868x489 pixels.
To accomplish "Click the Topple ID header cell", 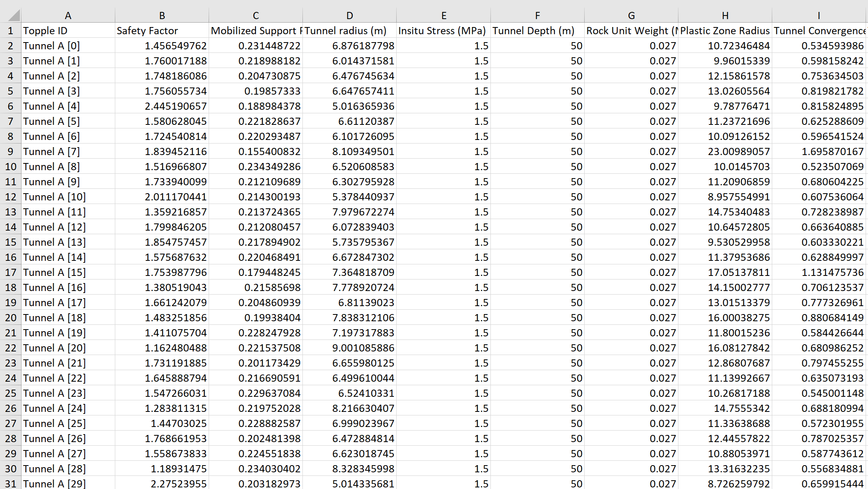I will 68,31.
